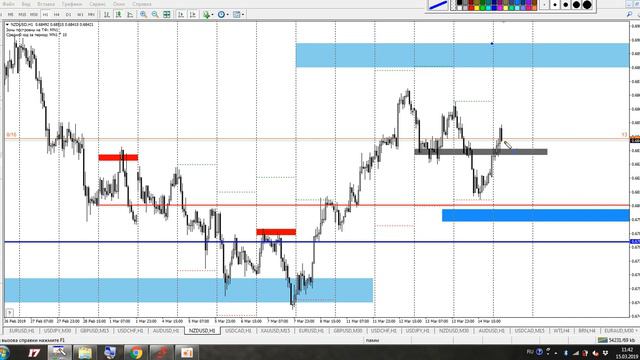Image resolution: width=640 pixels, height=360 pixels.
Task: Open chart title dropdown triangle beside NZDUSD,H1
Action: coord(7,24)
